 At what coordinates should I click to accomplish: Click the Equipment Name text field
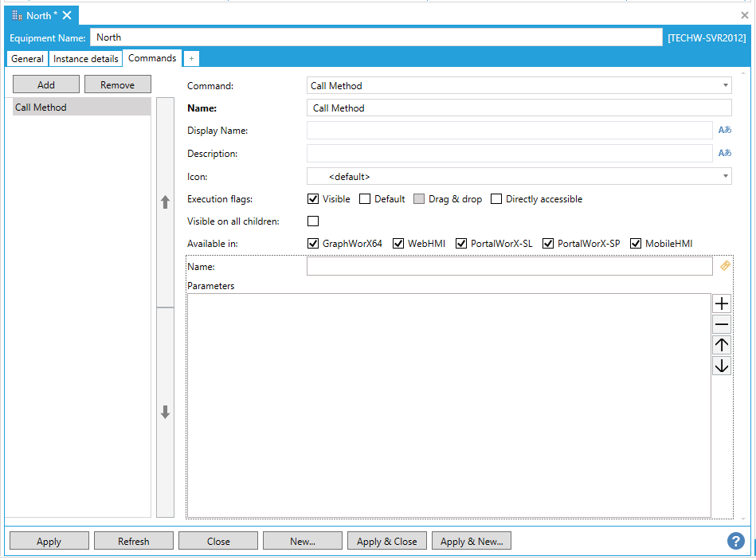pos(376,37)
